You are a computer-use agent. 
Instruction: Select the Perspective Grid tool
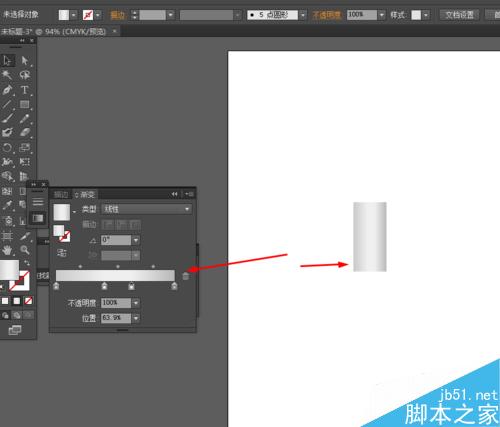click(x=23, y=176)
